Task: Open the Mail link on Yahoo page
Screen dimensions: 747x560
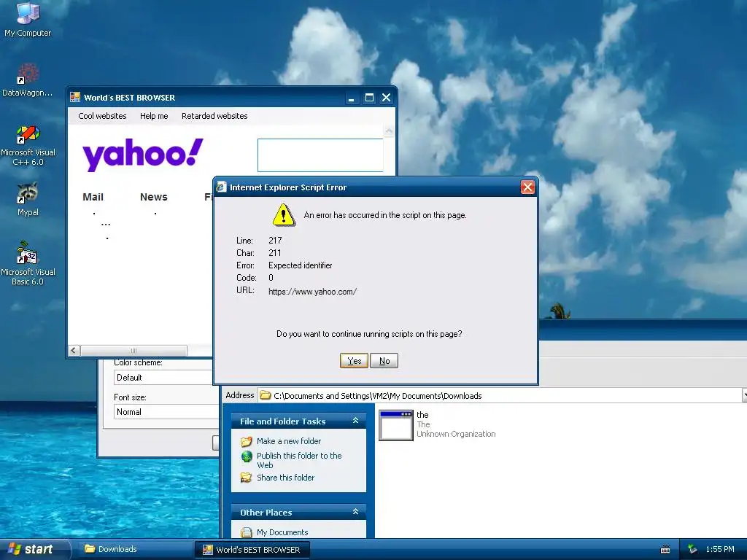Action: point(93,197)
